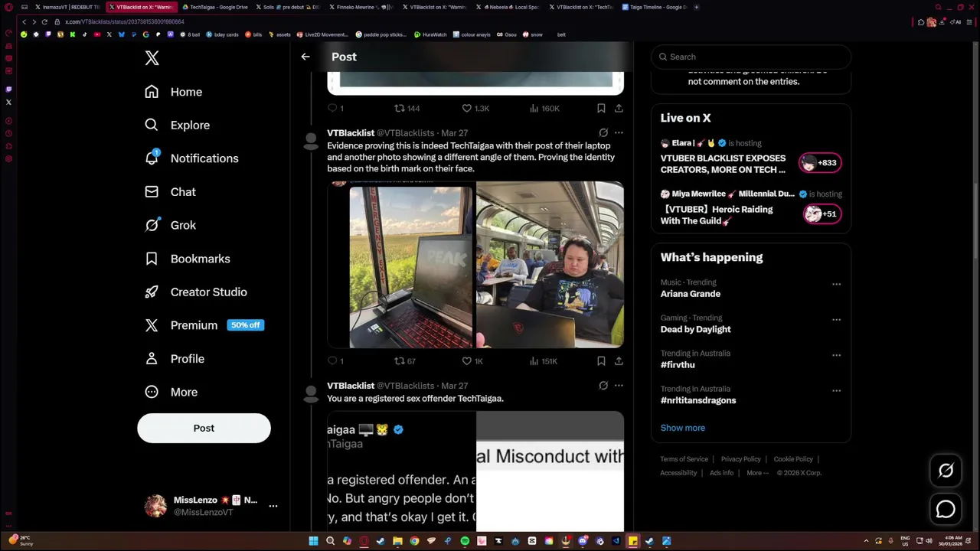This screenshot has width=980, height=551.
Task: Open Grok in the sidebar
Action: click(171, 225)
